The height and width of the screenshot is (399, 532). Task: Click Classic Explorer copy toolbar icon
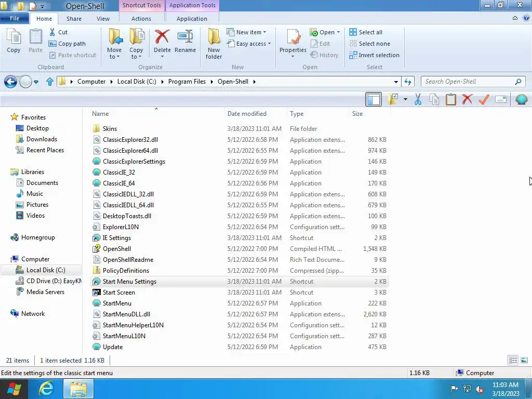click(434, 99)
